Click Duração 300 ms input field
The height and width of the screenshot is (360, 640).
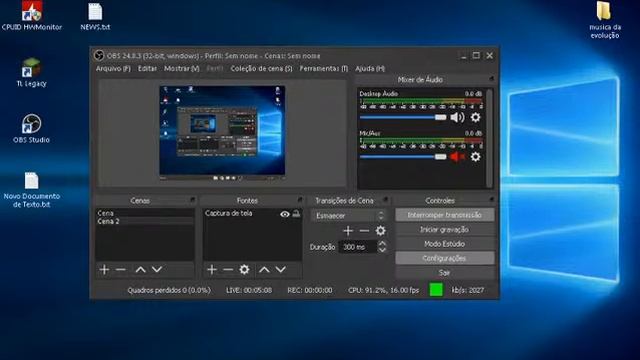(x=358, y=247)
